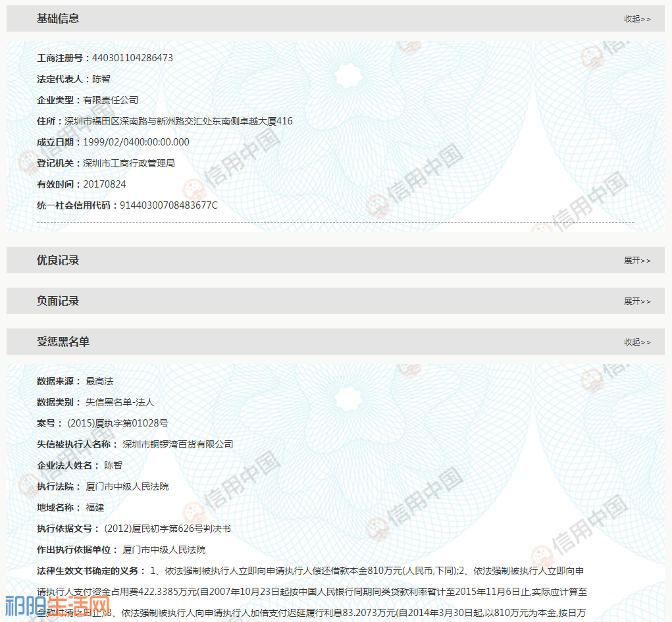Select company name '深圳市铜锣湾百货有限公司'
Screen dimensions: 672x622
click(178, 444)
